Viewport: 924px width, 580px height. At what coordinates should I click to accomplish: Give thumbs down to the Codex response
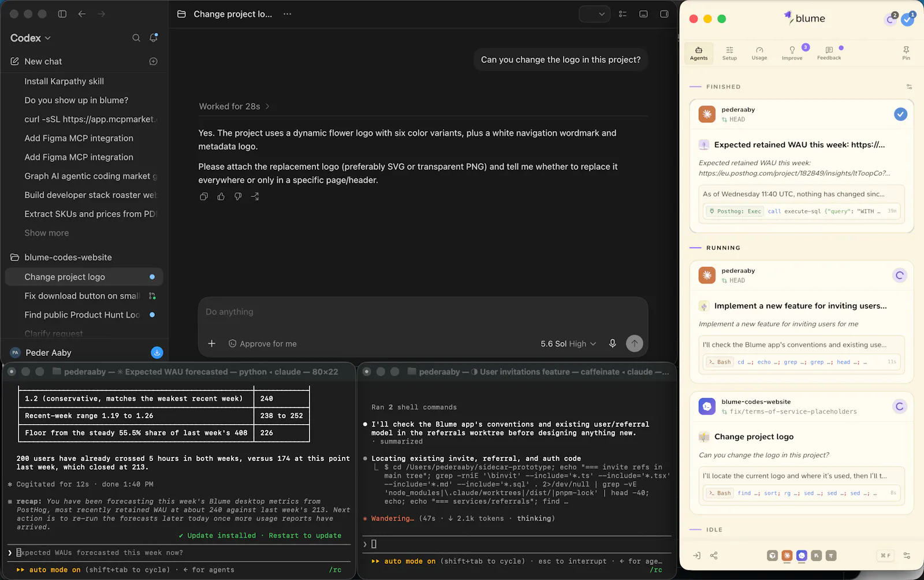coord(238,196)
